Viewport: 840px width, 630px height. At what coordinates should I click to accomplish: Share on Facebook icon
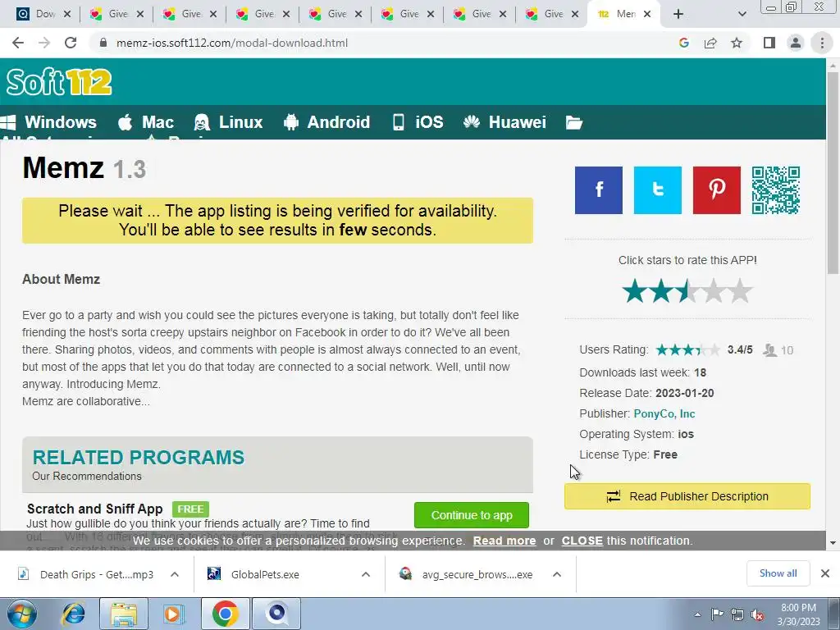[x=598, y=190]
